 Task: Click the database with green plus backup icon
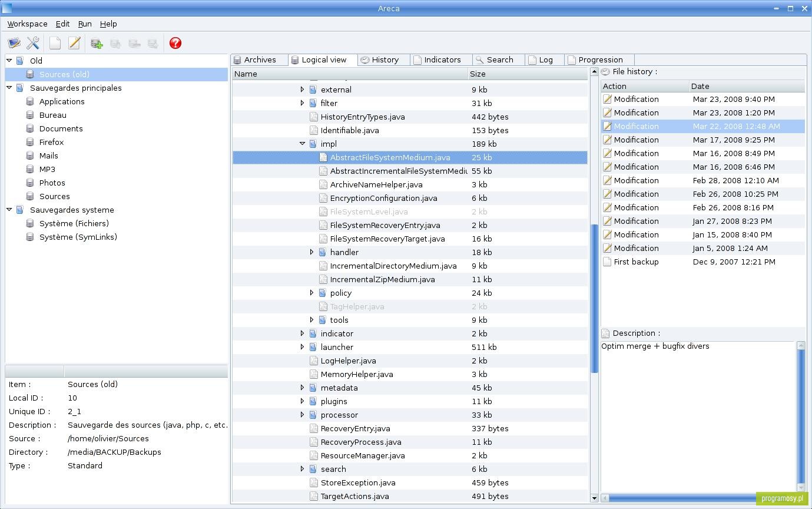pos(97,43)
